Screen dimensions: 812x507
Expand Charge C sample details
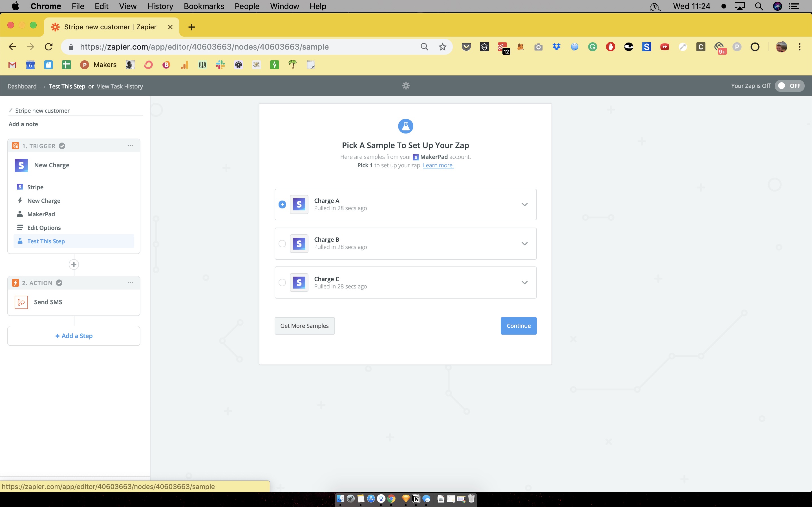[x=524, y=283]
